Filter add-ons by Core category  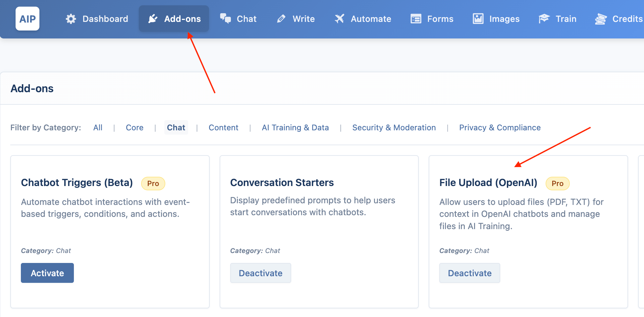[x=134, y=128]
